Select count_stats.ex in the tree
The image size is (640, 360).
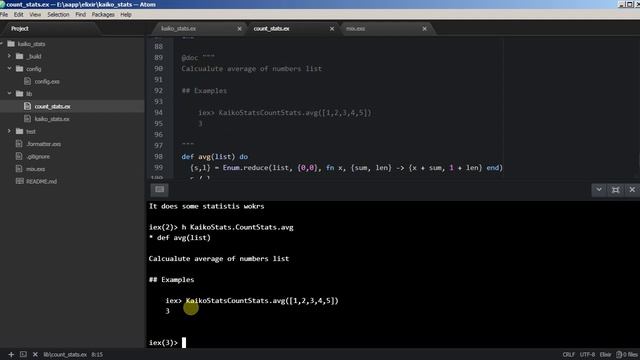coord(52,106)
